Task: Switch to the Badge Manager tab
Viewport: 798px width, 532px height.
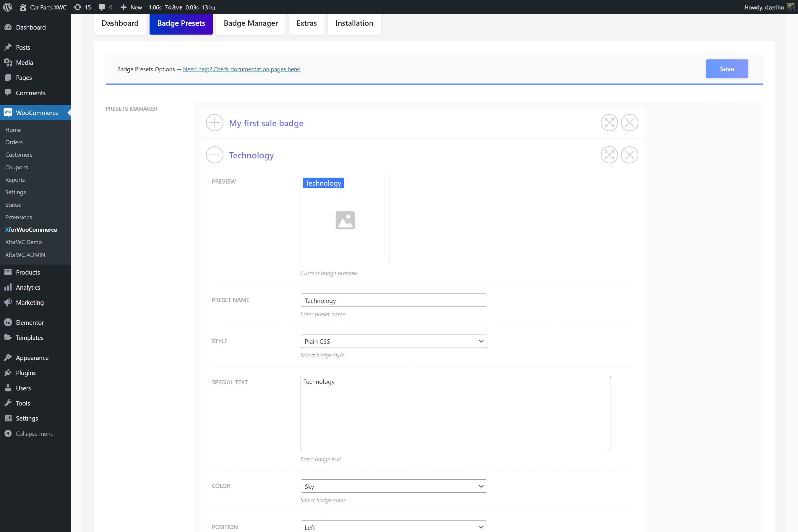Action: (x=251, y=23)
